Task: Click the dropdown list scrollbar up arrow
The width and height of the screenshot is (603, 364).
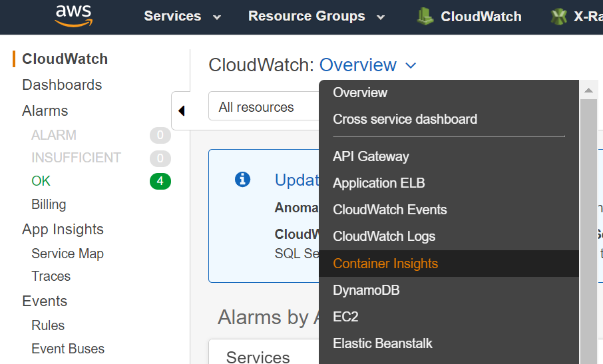Action: pyautogui.click(x=588, y=91)
